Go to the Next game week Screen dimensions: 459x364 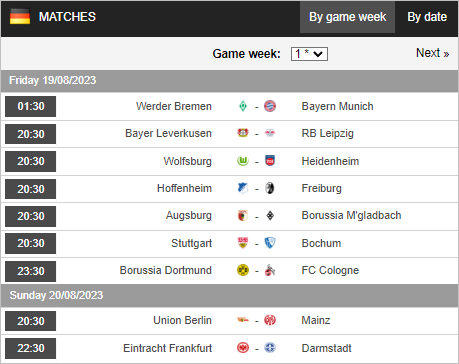tap(433, 53)
